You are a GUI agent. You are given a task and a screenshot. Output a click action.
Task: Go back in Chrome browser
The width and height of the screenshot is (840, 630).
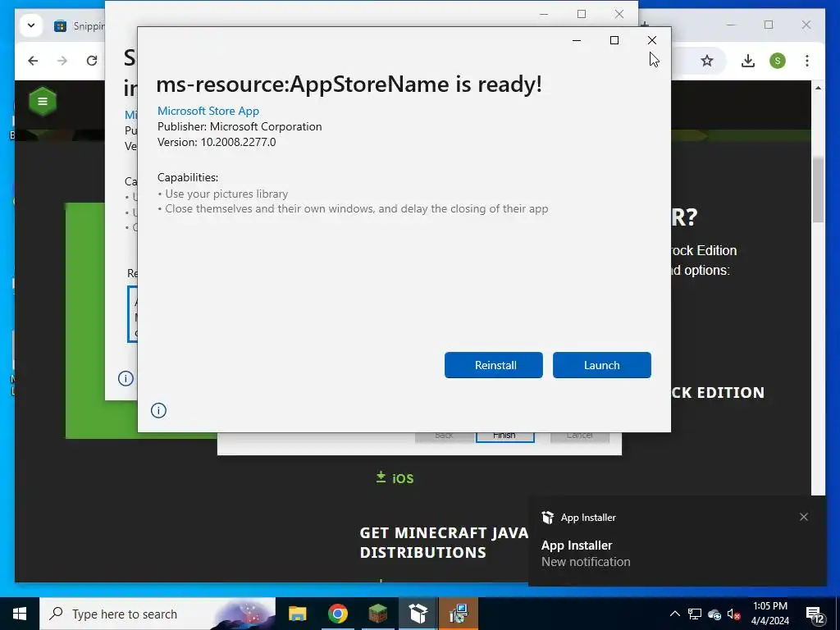pos(33,61)
